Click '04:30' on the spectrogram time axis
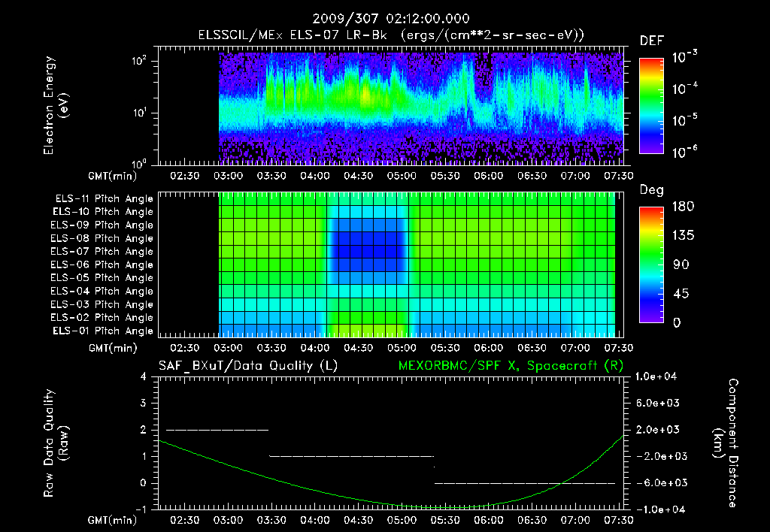This screenshot has height=532, width=770. [358, 176]
